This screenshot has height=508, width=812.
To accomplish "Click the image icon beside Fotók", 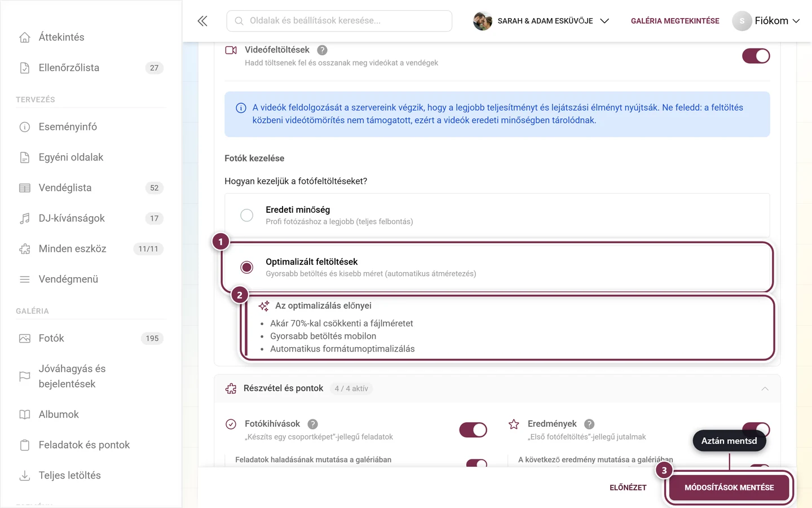I will point(25,339).
